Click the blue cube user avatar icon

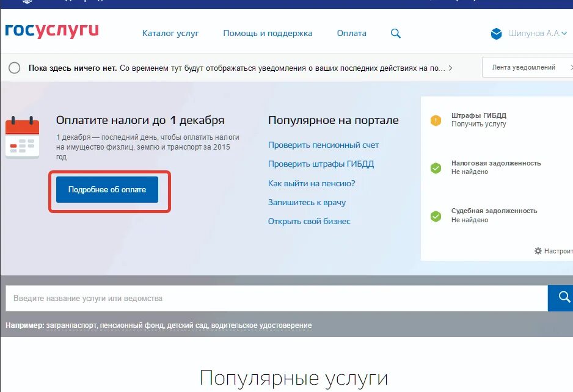tap(496, 34)
